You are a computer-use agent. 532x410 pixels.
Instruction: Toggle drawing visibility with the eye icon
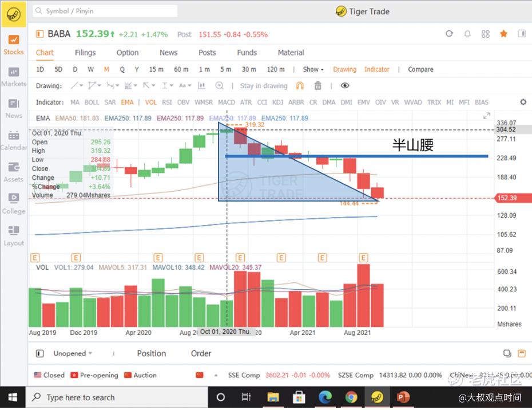(345, 85)
